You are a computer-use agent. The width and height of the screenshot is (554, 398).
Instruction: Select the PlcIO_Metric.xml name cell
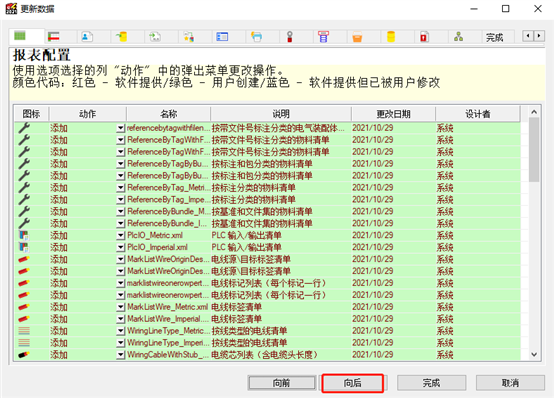click(168, 235)
